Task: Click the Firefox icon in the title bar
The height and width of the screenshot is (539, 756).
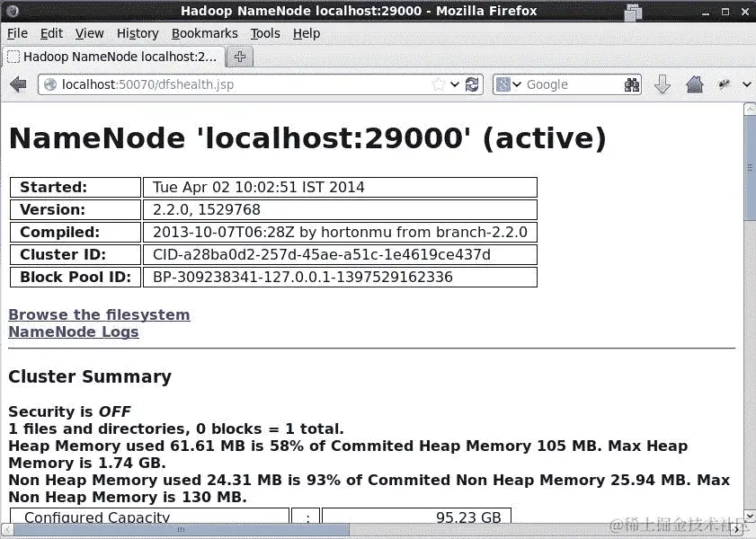Action: pos(13,11)
